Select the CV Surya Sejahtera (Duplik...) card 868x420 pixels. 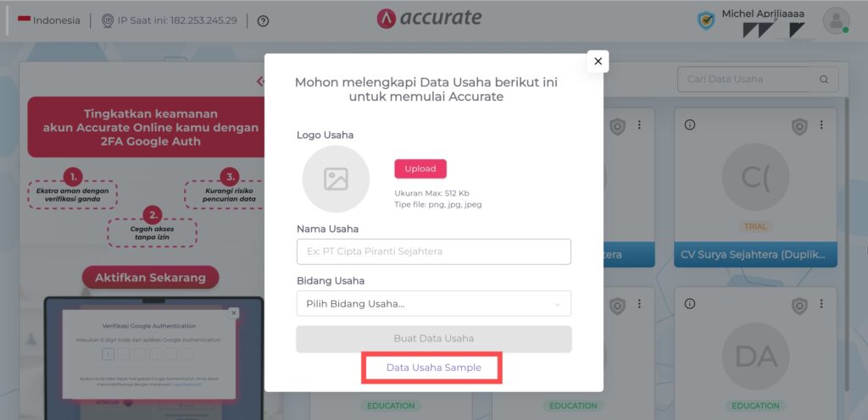coord(755,188)
